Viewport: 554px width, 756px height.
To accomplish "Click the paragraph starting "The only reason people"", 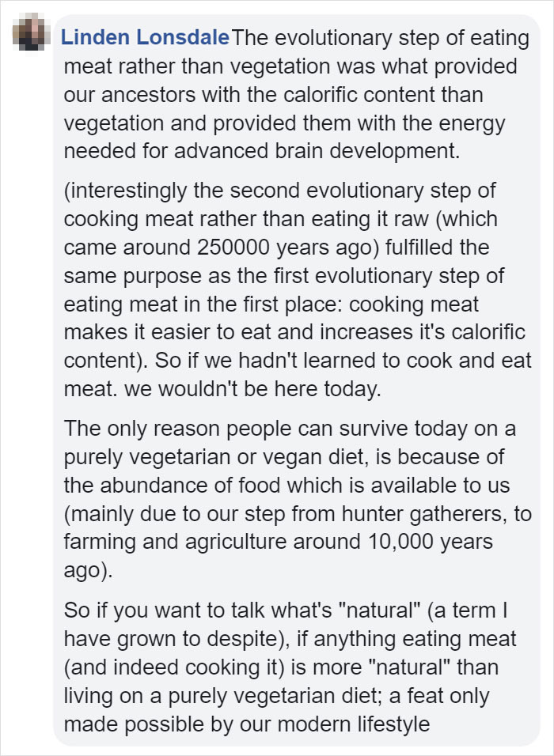I will coord(298,500).
